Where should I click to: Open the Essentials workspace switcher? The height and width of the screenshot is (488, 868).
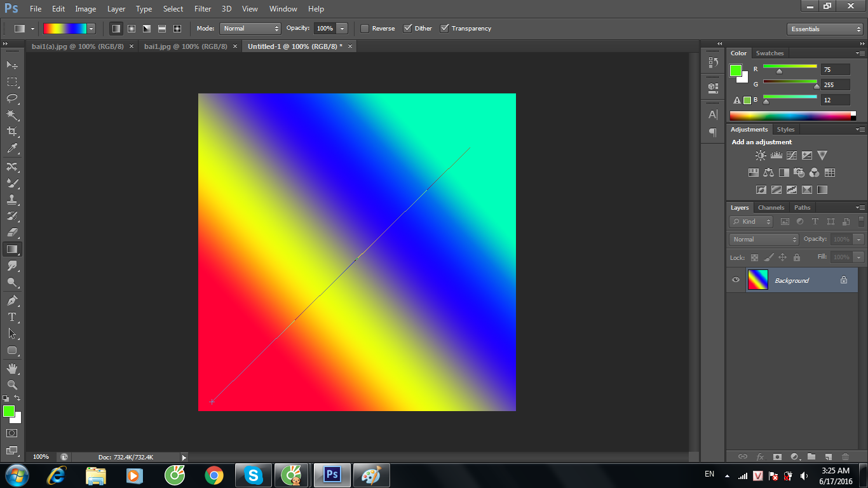(824, 28)
